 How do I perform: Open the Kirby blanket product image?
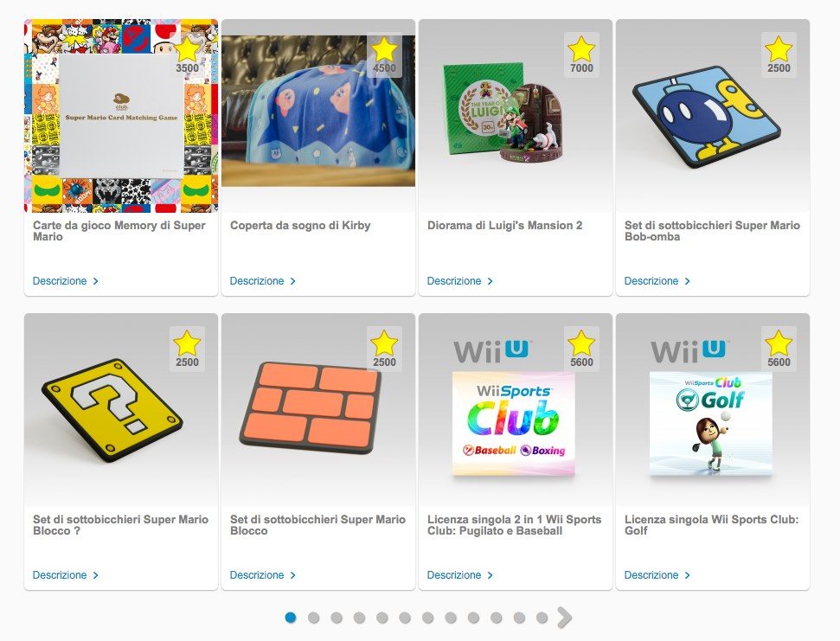tap(318, 111)
